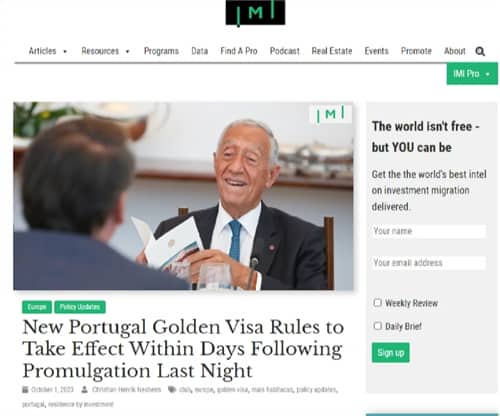This screenshot has height=416, width=500.
Task: Click the green Sign up button
Action: tap(391, 353)
